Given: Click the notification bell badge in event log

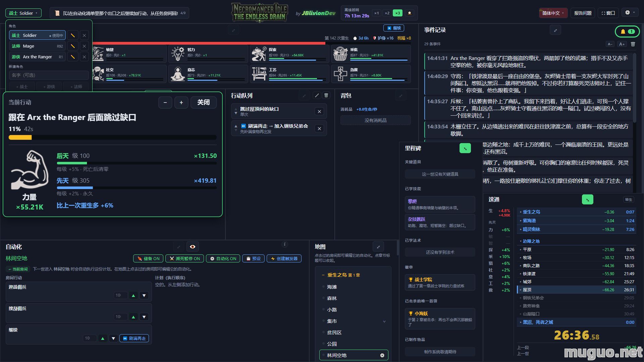Looking at the screenshot, I should tap(627, 32).
